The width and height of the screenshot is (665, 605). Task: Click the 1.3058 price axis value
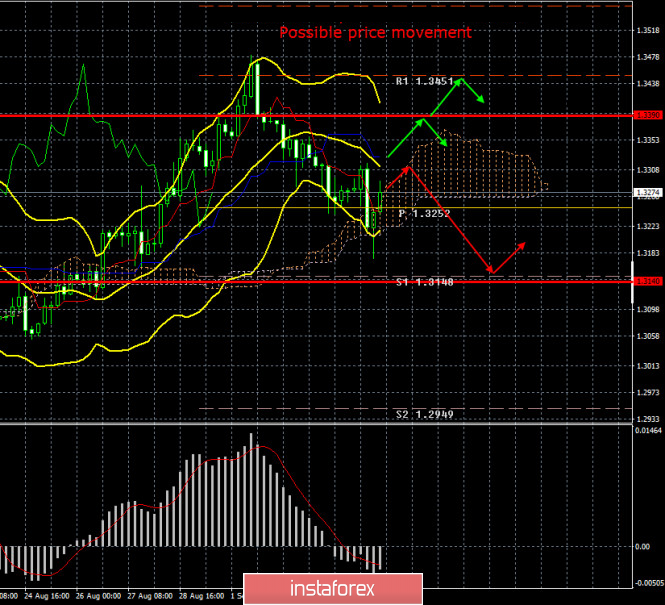[648, 336]
